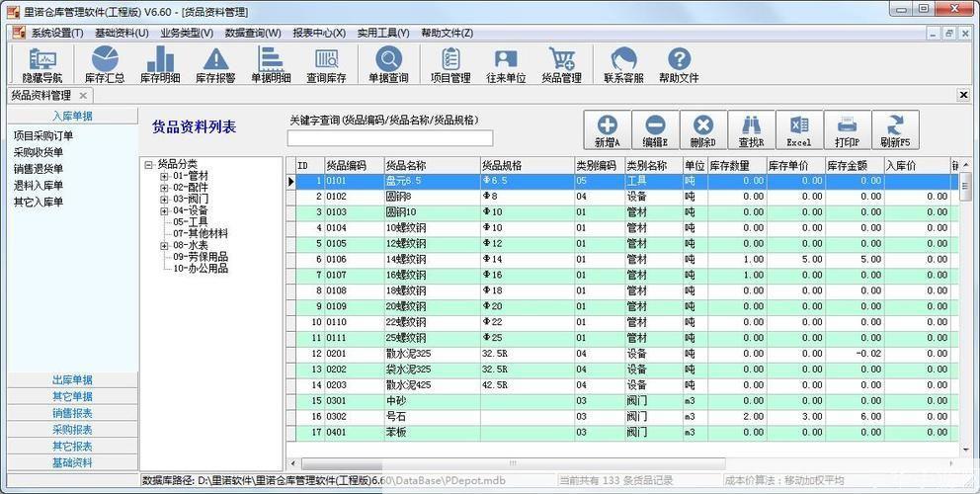Open the 业务类型(V) menu
This screenshot has width=980, height=494.
(x=187, y=34)
